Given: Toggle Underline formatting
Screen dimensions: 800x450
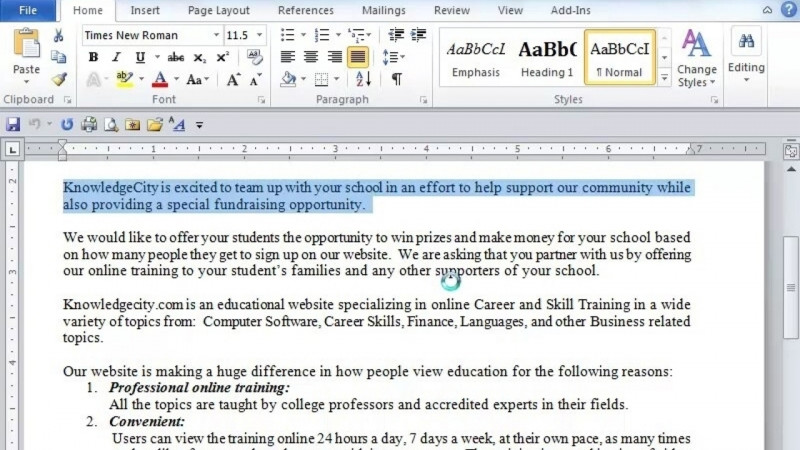Looking at the screenshot, I should (x=140, y=57).
